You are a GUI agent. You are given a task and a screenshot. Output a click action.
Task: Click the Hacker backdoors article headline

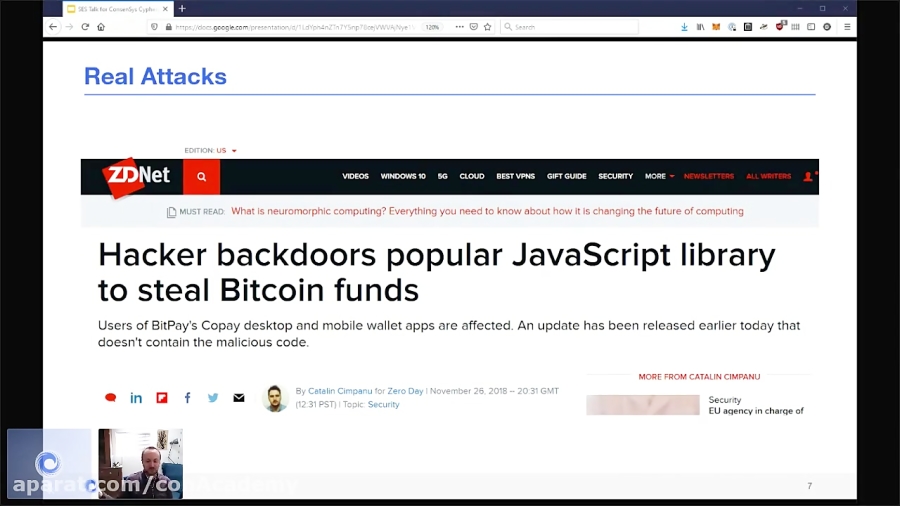[x=436, y=272]
